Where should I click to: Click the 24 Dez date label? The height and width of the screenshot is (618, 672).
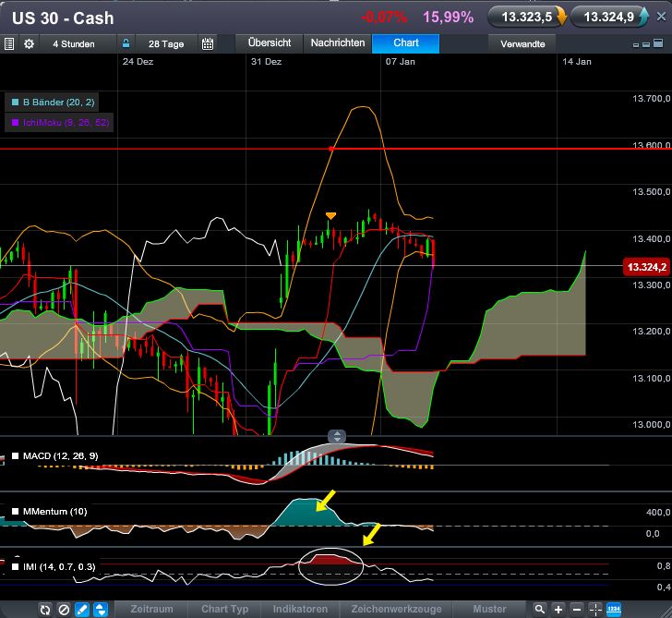coord(138,62)
